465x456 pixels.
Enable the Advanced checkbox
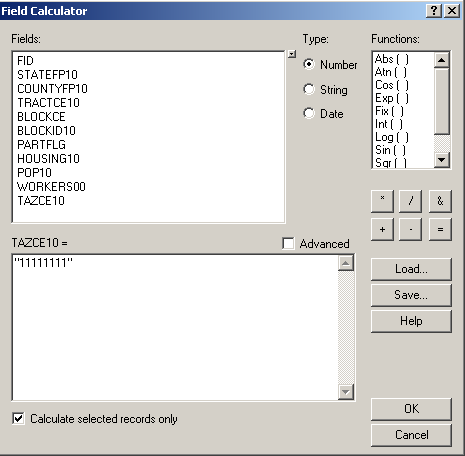pyautogui.click(x=288, y=243)
